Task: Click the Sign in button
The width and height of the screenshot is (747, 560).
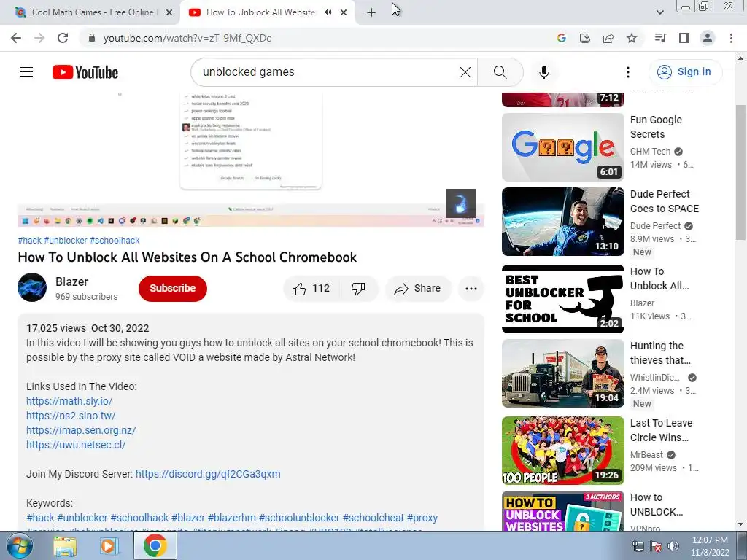Action: 685,72
